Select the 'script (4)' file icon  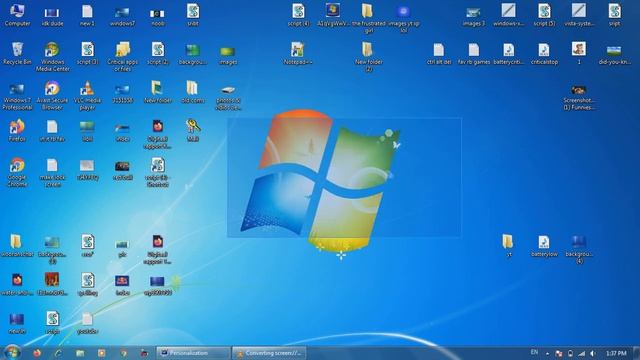[x=298, y=15]
